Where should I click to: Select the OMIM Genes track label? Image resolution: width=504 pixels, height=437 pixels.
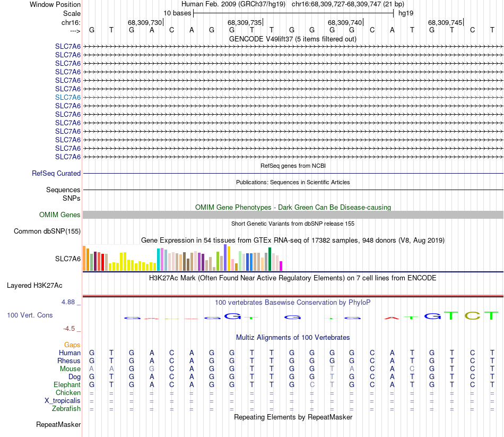point(60,215)
